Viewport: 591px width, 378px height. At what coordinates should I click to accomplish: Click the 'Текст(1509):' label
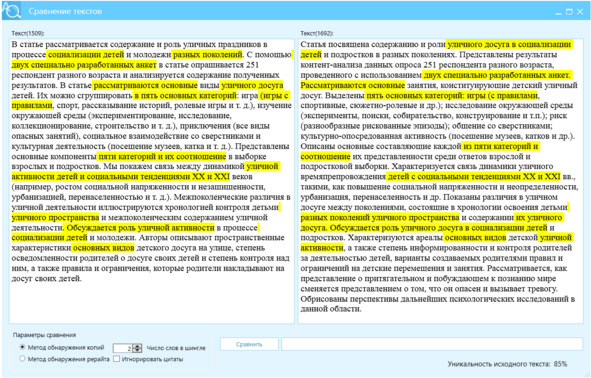[28, 33]
